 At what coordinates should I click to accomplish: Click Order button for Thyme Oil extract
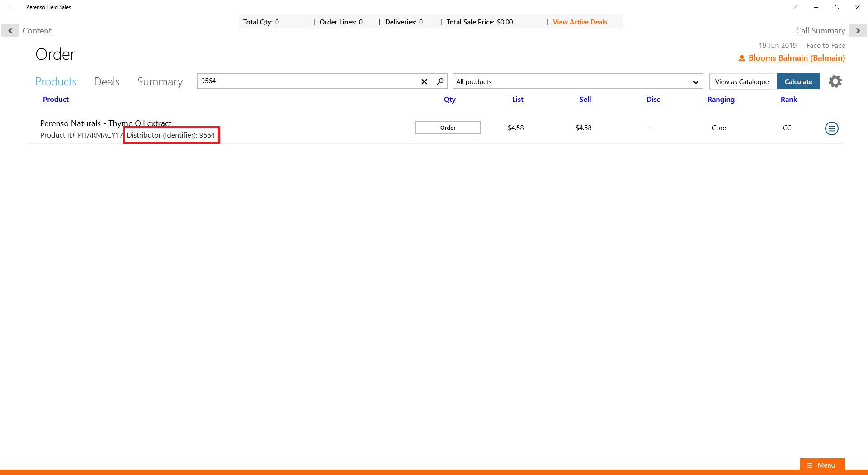coord(448,128)
